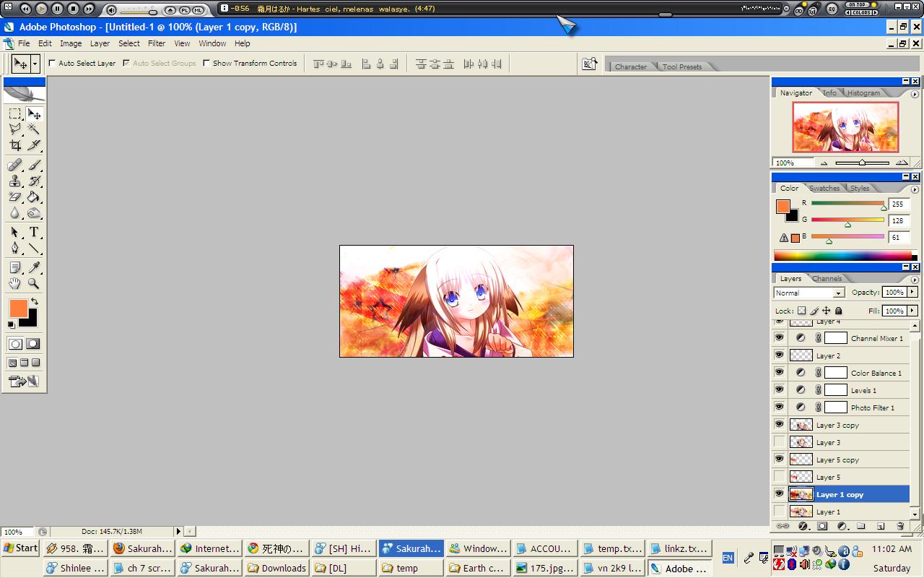The height and width of the screenshot is (578, 924).
Task: Open Downloads folder taskbar button
Action: click(277, 568)
